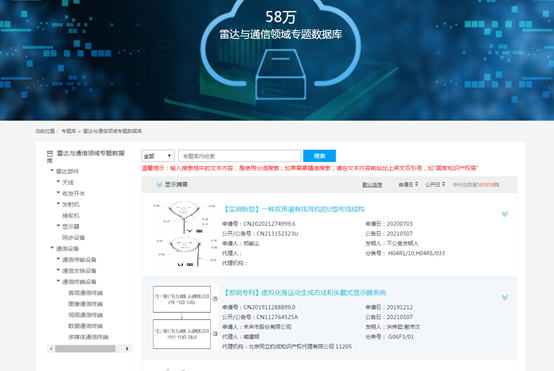Open the flowchart thumbnail of second patent
The height and width of the screenshot is (371, 554).
click(185, 317)
